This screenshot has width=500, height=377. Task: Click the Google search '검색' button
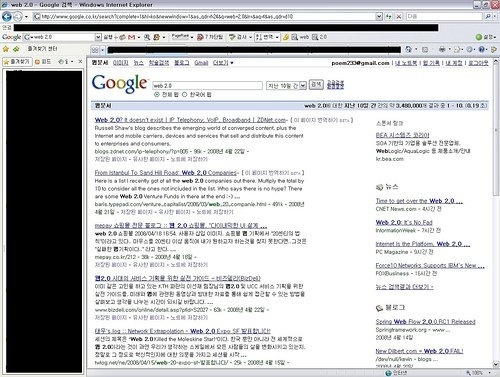316,85
